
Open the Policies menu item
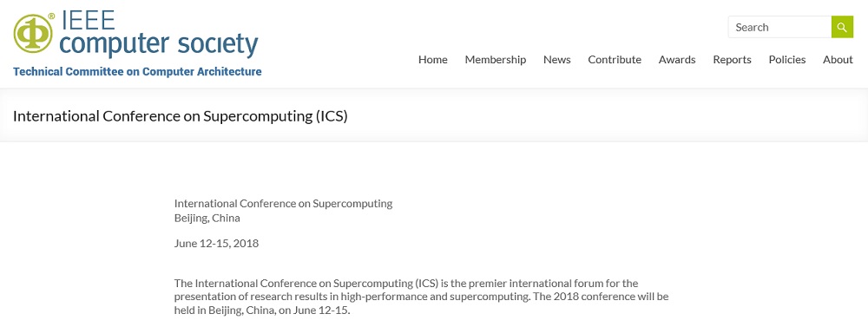click(x=787, y=60)
